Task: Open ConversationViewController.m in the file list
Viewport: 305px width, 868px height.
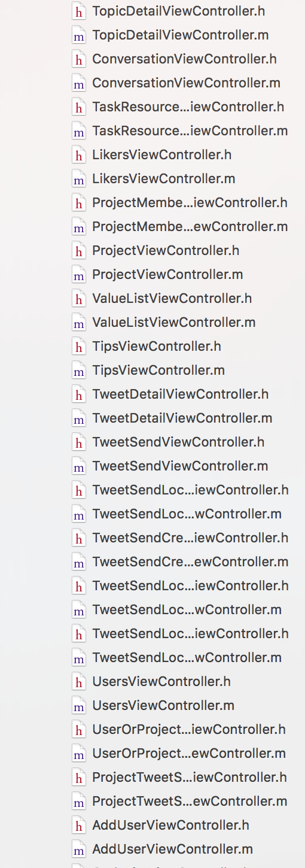Action: 186,83
